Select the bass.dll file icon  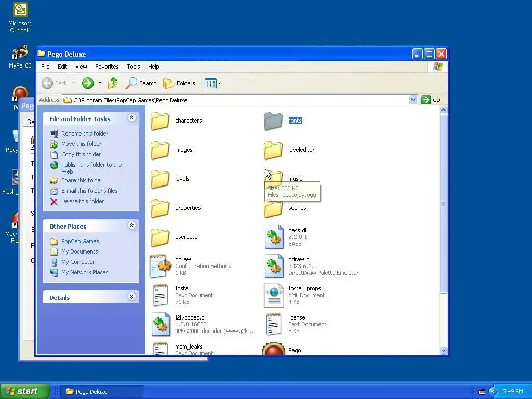tap(274, 237)
